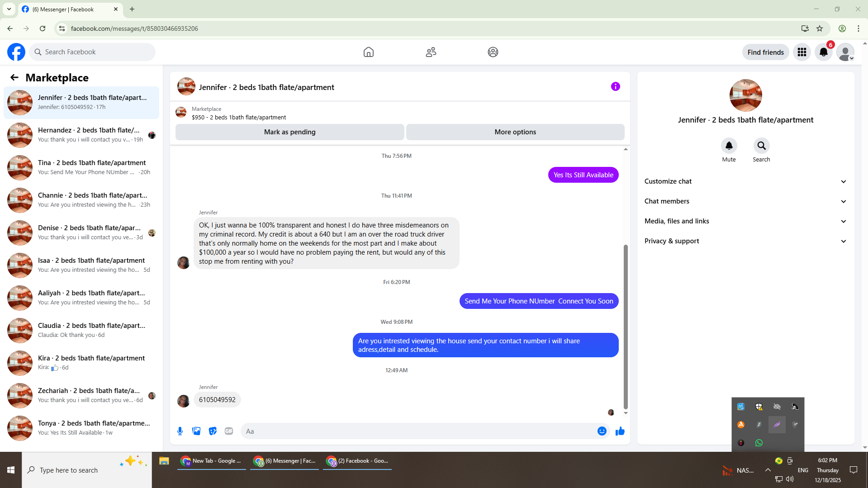Open the $950 Marketplace listing link
Viewport: 868px width, 488px height.
239,117
